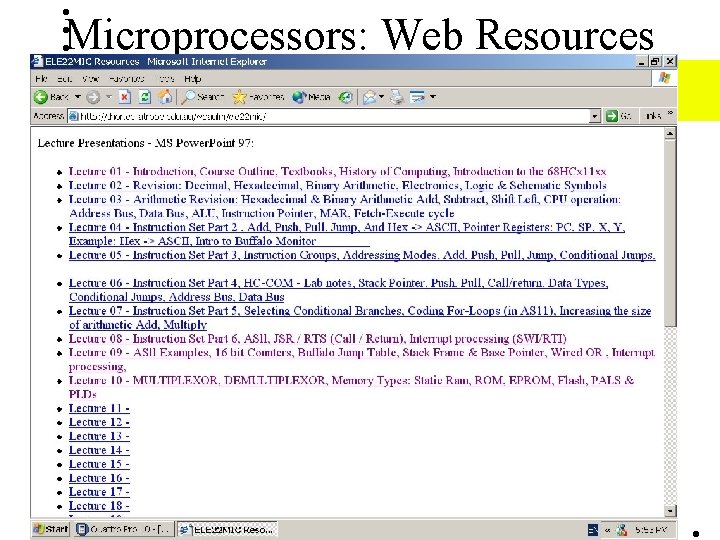Click the Edit page toolbar icon
The width and height of the screenshot is (720, 540).
point(417,97)
